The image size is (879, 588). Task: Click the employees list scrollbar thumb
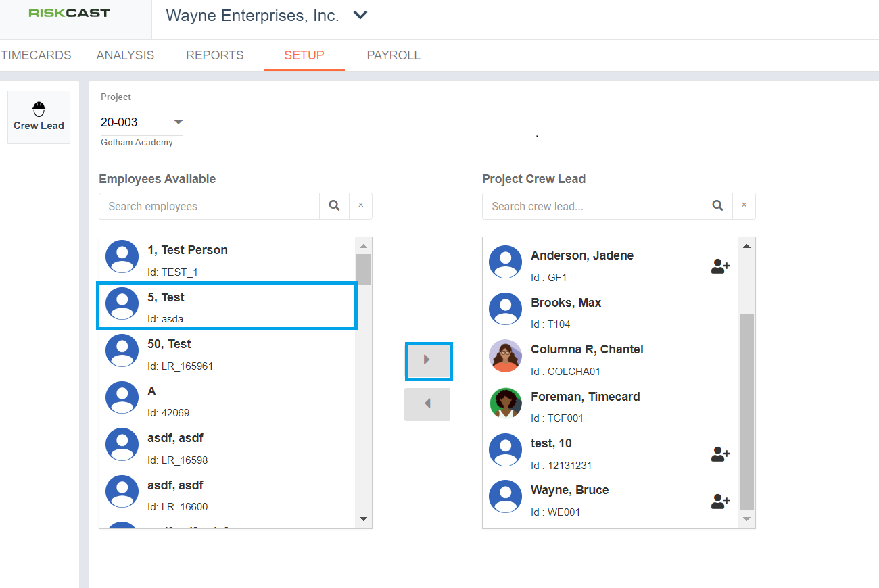(363, 269)
